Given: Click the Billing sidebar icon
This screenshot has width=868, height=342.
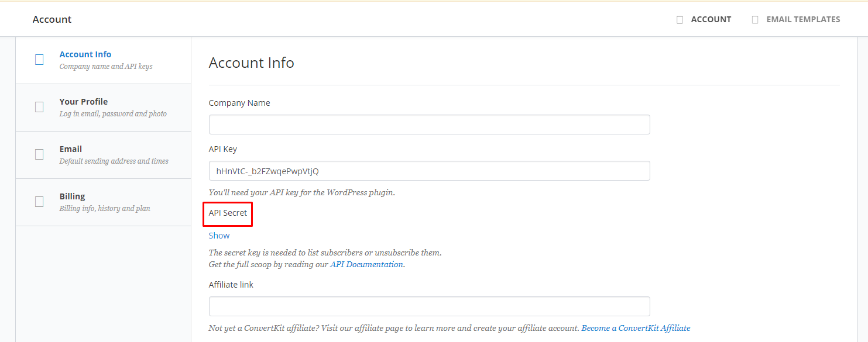Looking at the screenshot, I should coord(39,202).
